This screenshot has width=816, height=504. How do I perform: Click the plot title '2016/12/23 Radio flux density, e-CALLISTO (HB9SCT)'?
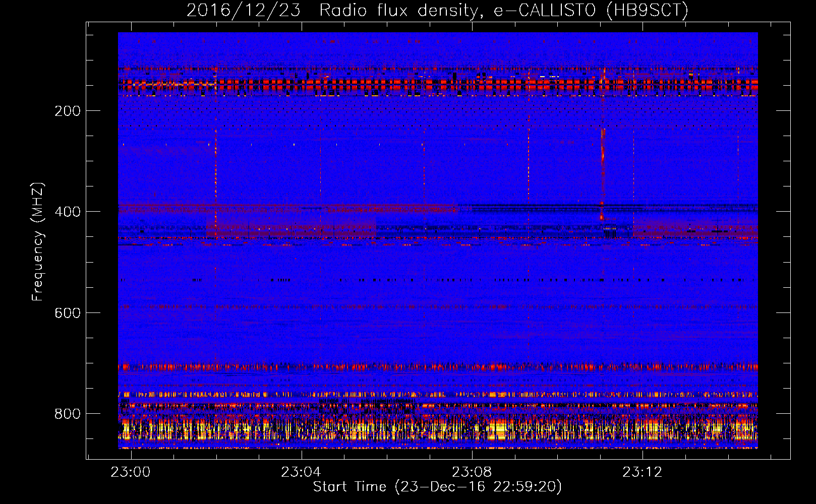[x=437, y=10]
